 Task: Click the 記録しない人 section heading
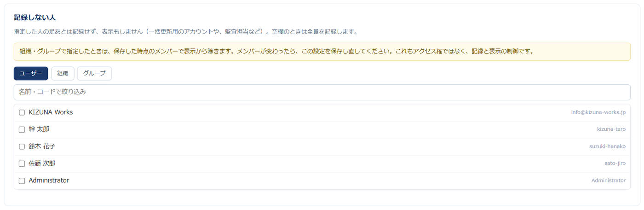pos(35,17)
